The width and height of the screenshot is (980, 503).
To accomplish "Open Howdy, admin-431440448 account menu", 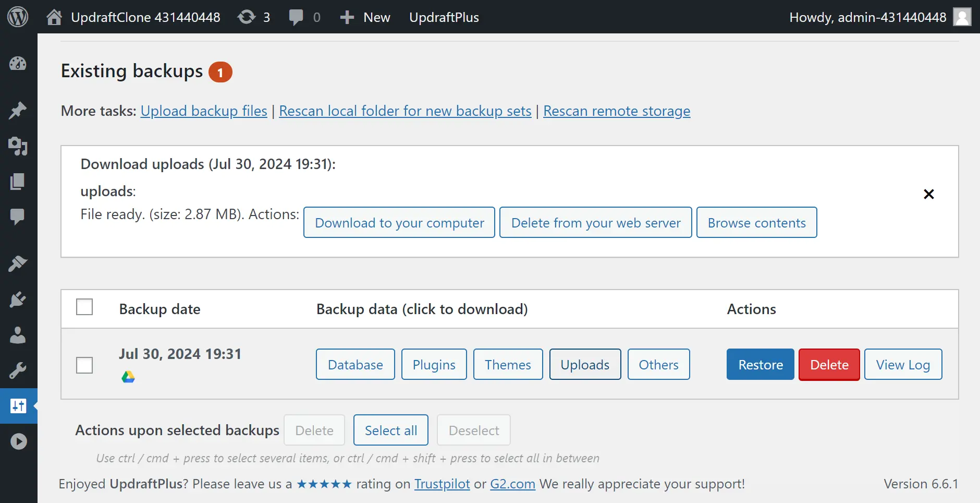I will [x=868, y=17].
